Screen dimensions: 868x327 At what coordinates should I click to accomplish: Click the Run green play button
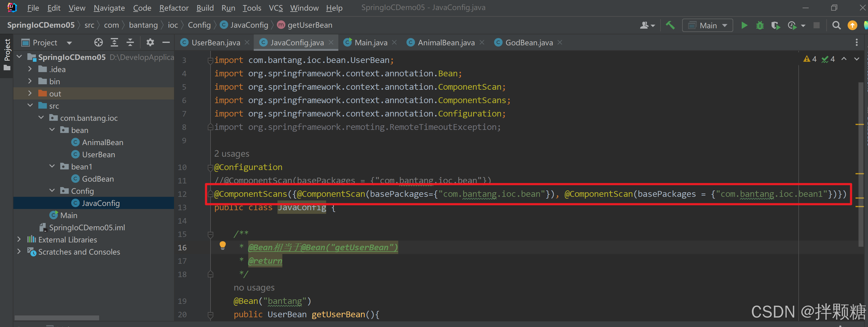tap(744, 25)
